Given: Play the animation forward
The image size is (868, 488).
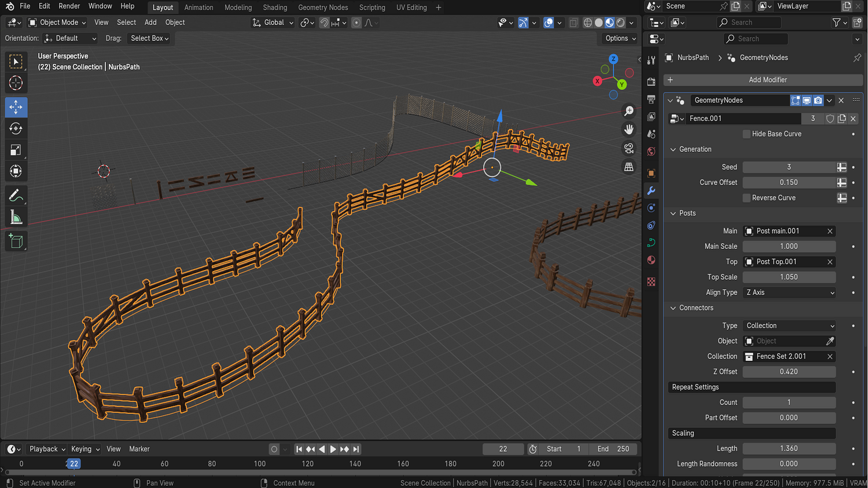Looking at the screenshot, I should tap(333, 449).
